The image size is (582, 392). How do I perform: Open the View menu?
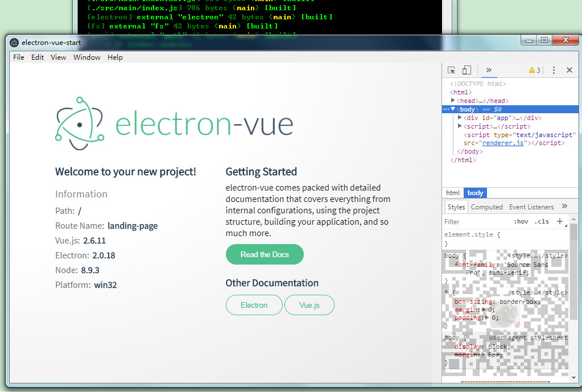[x=58, y=57]
